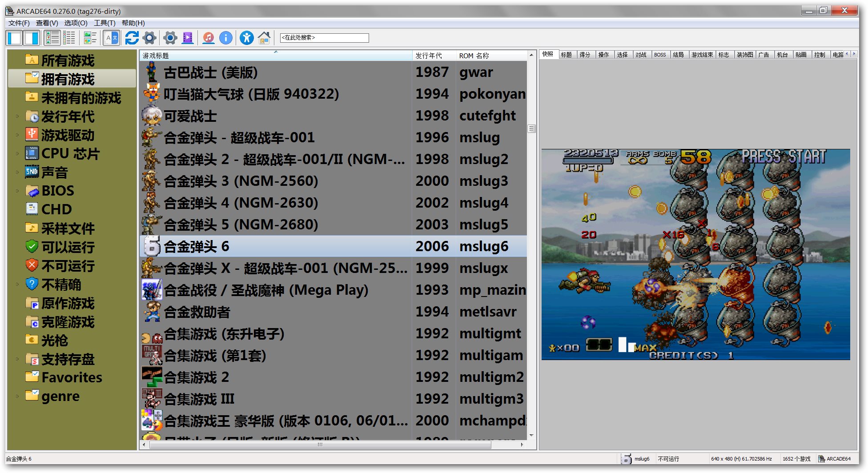868x473 pixels.
Task: Select game 古巴战士 (美版)
Action: point(333,72)
